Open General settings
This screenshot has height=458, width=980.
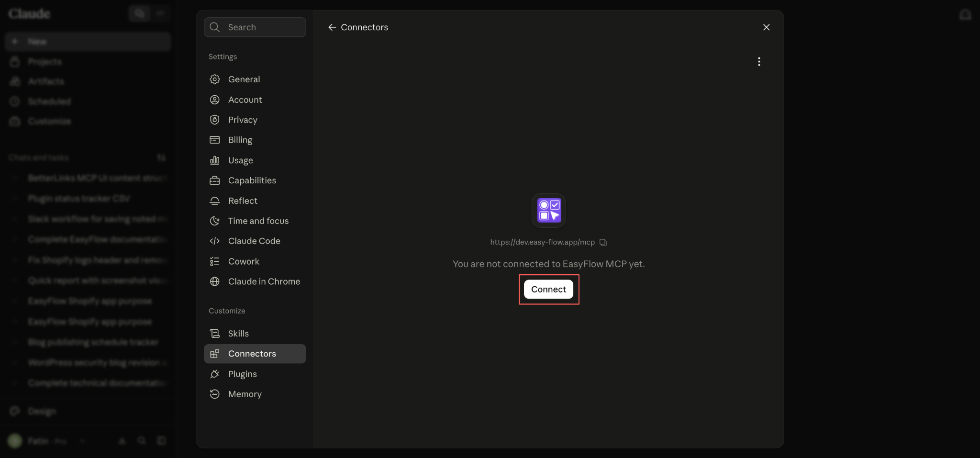(255, 79)
